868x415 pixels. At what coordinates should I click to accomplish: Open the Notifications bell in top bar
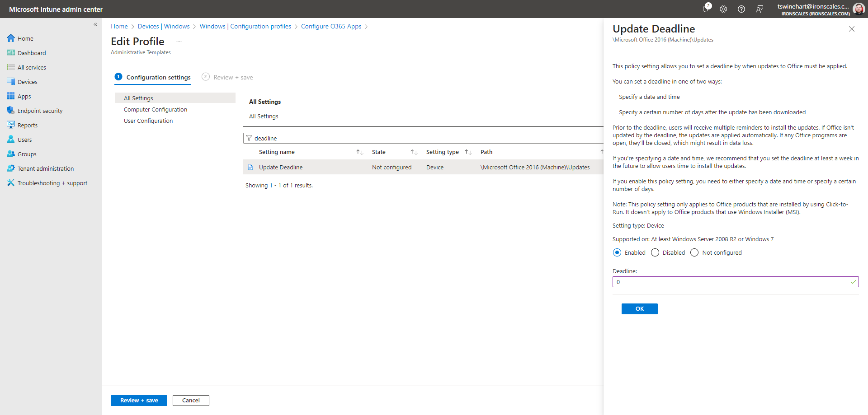pos(705,9)
